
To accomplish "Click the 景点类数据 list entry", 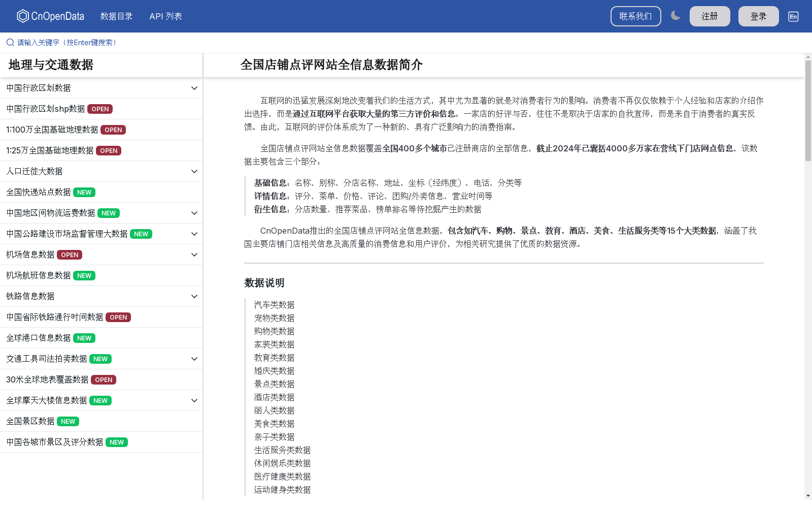I will [275, 384].
